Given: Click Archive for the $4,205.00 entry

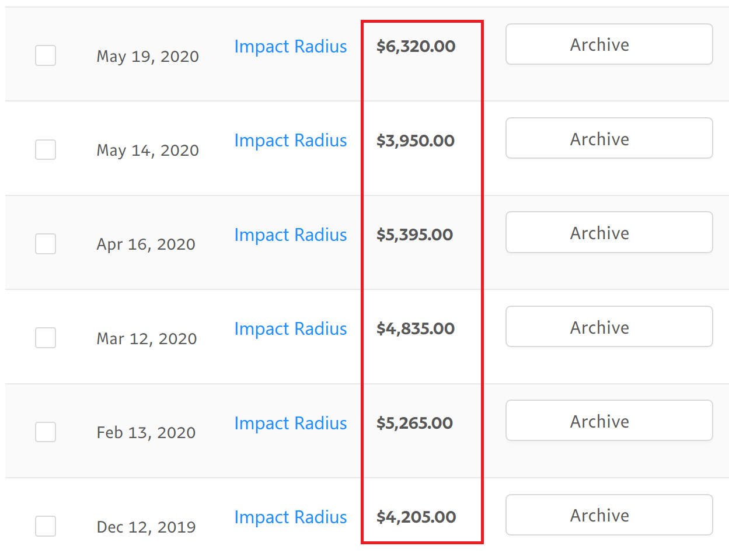Looking at the screenshot, I should [x=609, y=515].
